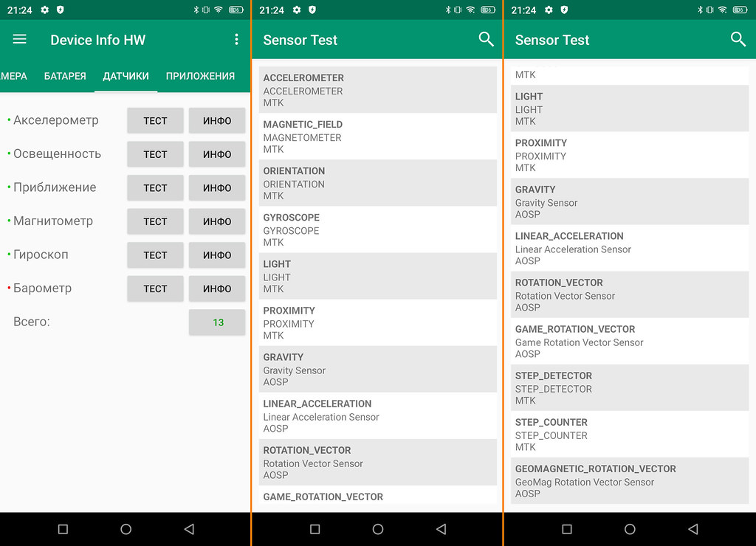The image size is (756, 546).
Task: Open ИНФО for Магнитометр
Action: tap(217, 221)
